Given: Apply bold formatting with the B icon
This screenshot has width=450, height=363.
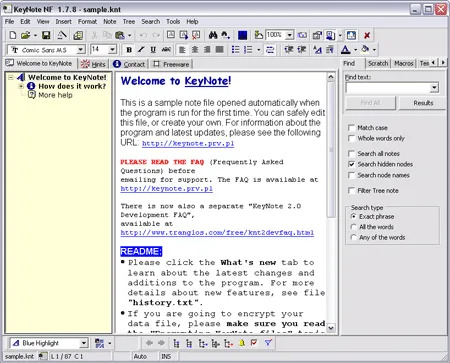Looking at the screenshot, I should point(129,50).
